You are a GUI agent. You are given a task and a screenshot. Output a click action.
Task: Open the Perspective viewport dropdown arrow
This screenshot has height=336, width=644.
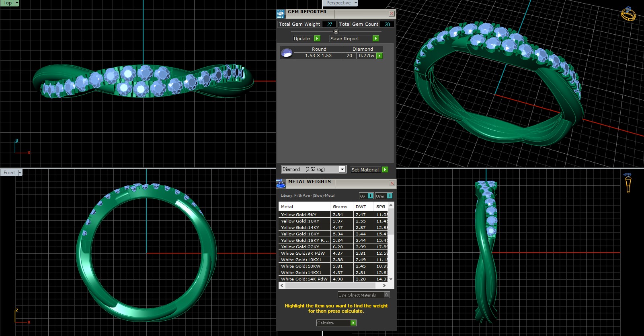pyautogui.click(x=356, y=3)
